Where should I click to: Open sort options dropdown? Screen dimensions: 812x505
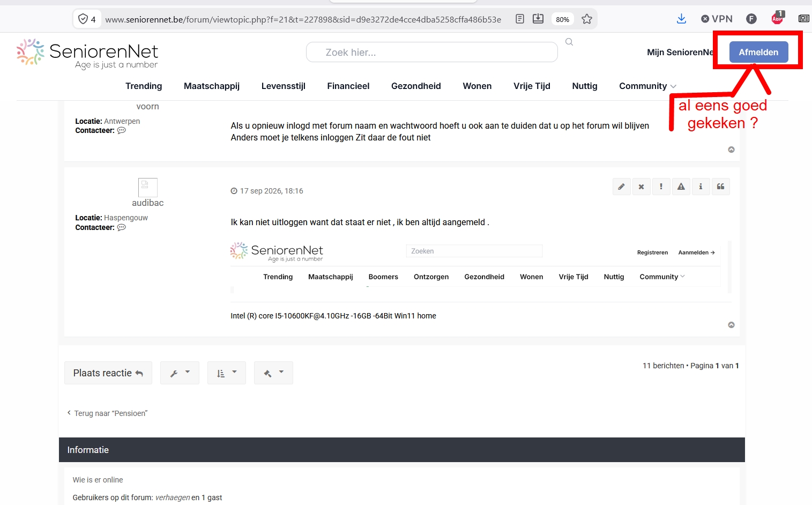pyautogui.click(x=227, y=373)
